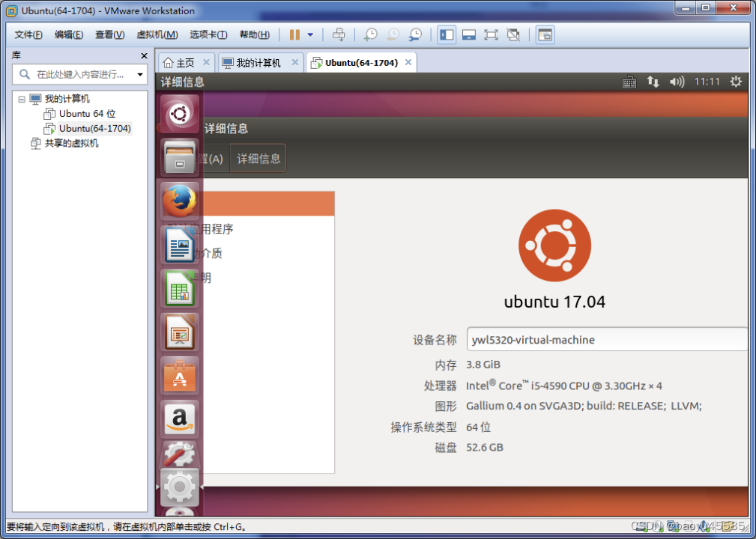Click the Ubuntu logo in details pane

(554, 246)
